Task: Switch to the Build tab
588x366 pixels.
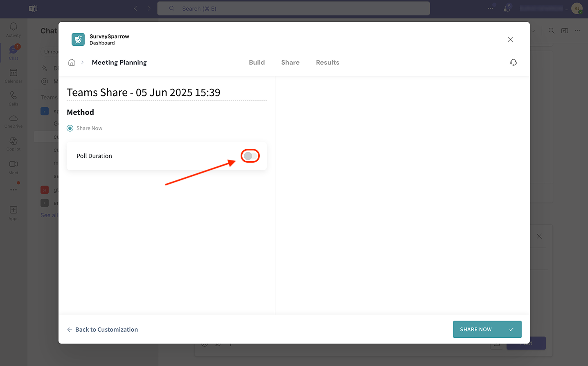Action: 257,63
